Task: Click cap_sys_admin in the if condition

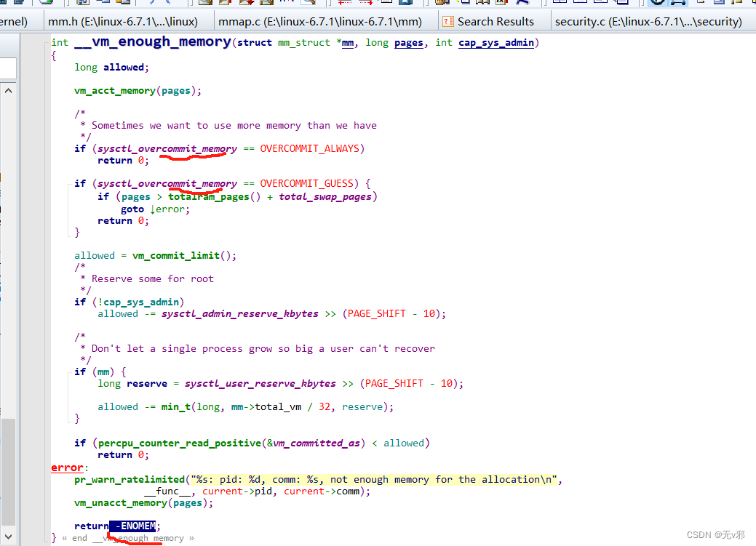Action: (141, 302)
